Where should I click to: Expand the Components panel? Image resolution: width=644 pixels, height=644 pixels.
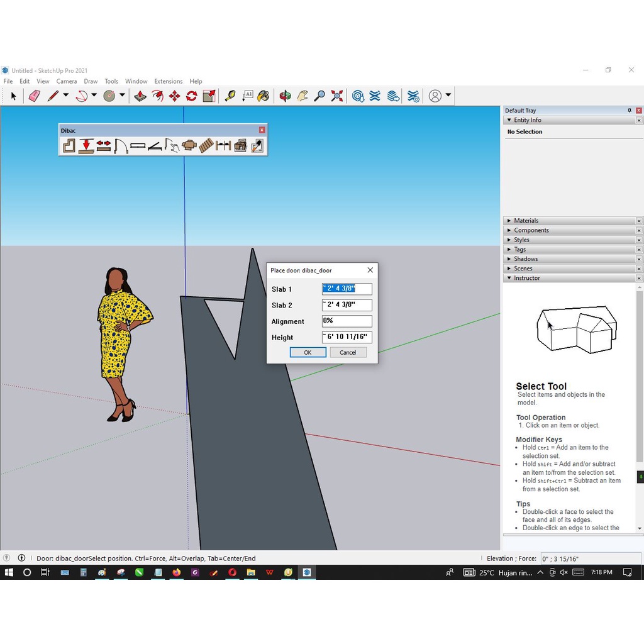pyautogui.click(x=509, y=230)
